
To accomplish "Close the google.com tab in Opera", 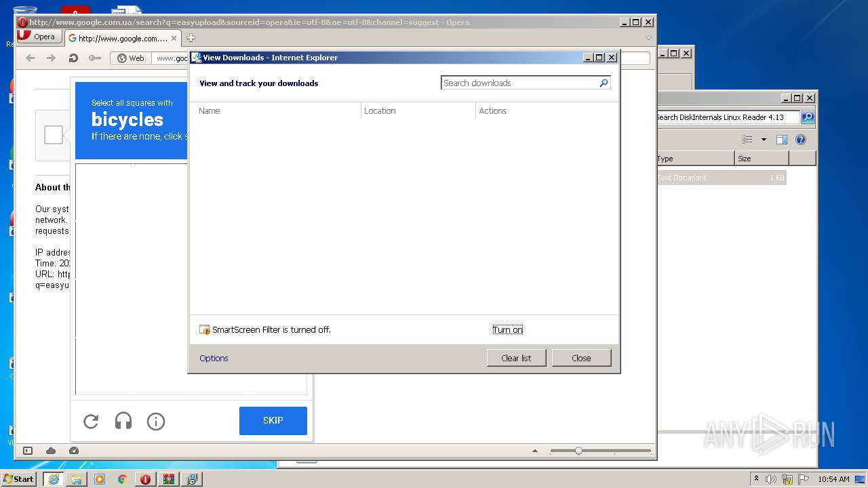I will [174, 38].
